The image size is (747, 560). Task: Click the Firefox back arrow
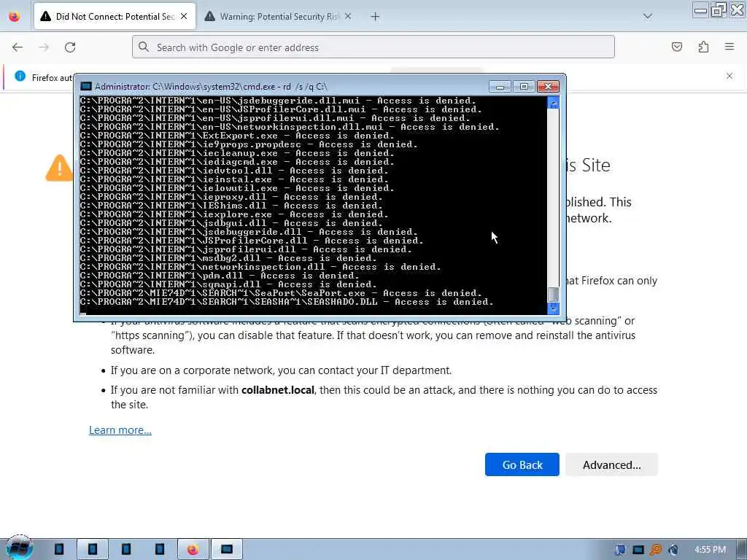tap(18, 47)
